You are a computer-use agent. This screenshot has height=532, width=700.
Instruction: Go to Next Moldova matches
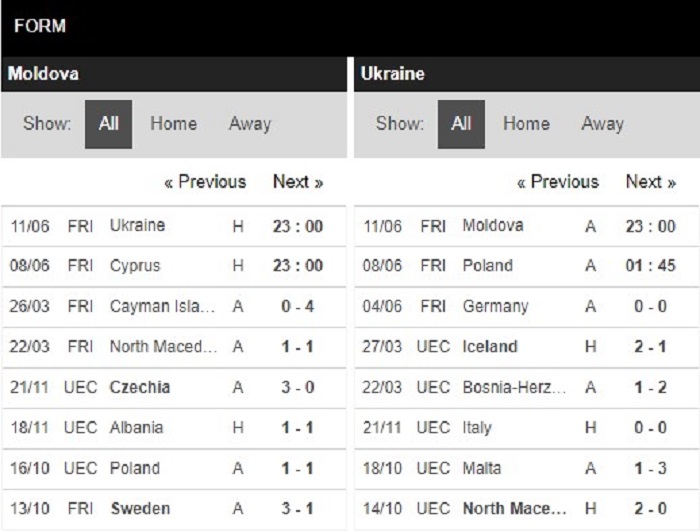pyautogui.click(x=298, y=182)
